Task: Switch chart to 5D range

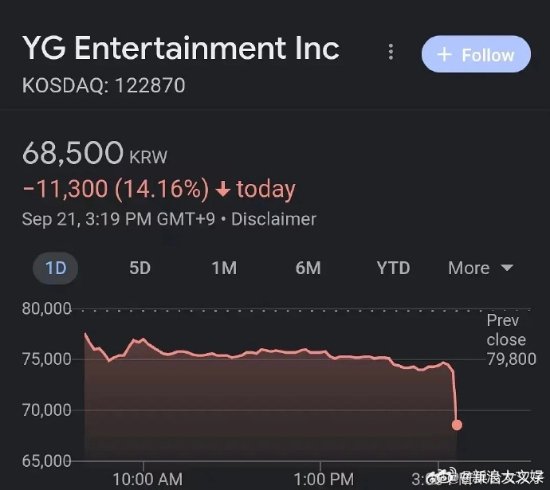Action: pos(140,268)
